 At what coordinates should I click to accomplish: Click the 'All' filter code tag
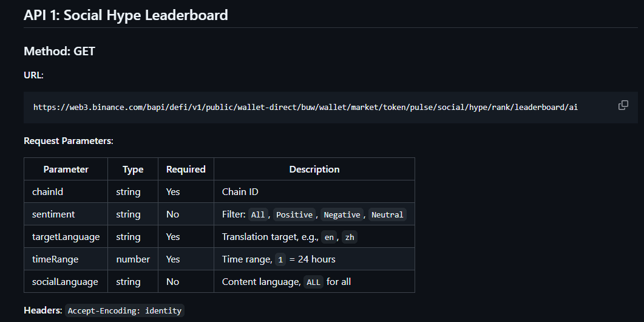click(258, 215)
